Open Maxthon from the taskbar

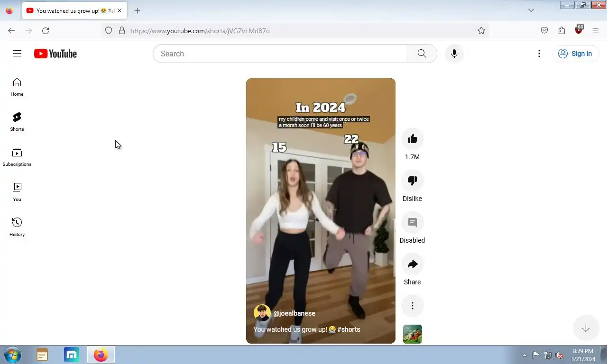(x=72, y=355)
